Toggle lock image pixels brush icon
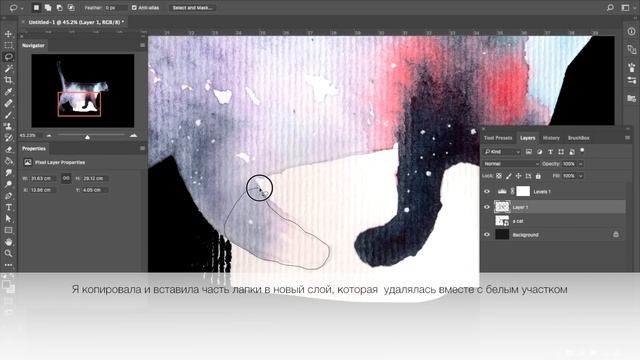 click(509, 176)
